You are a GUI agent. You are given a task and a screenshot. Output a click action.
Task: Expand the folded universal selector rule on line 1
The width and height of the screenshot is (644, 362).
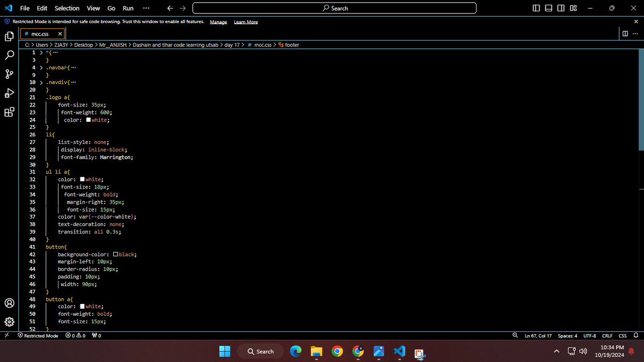(41, 53)
